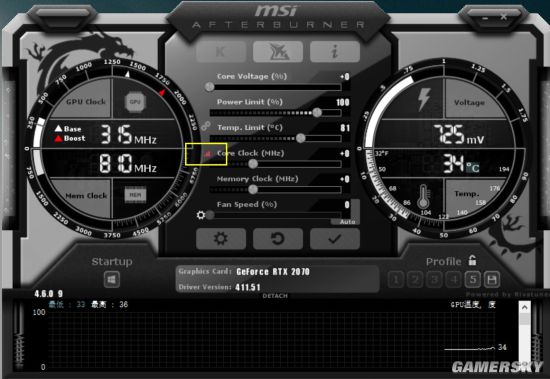
Task: Save profile using the floppy disk icon
Action: pyautogui.click(x=492, y=280)
